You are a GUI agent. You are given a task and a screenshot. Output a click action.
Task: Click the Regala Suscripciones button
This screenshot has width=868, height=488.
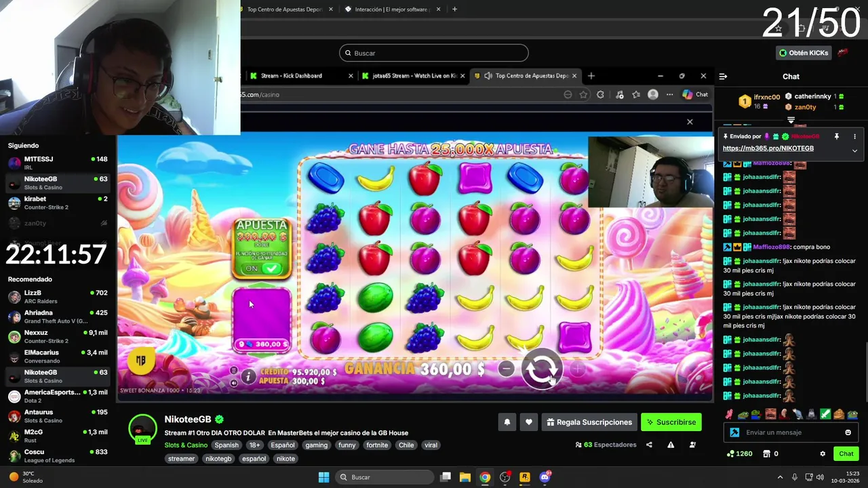[589, 422]
